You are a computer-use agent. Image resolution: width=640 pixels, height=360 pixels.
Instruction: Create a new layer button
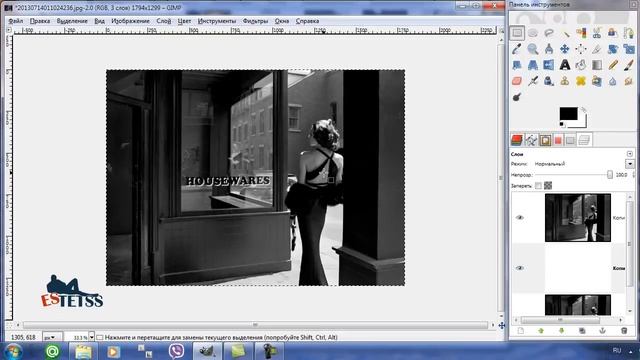[x=521, y=331]
